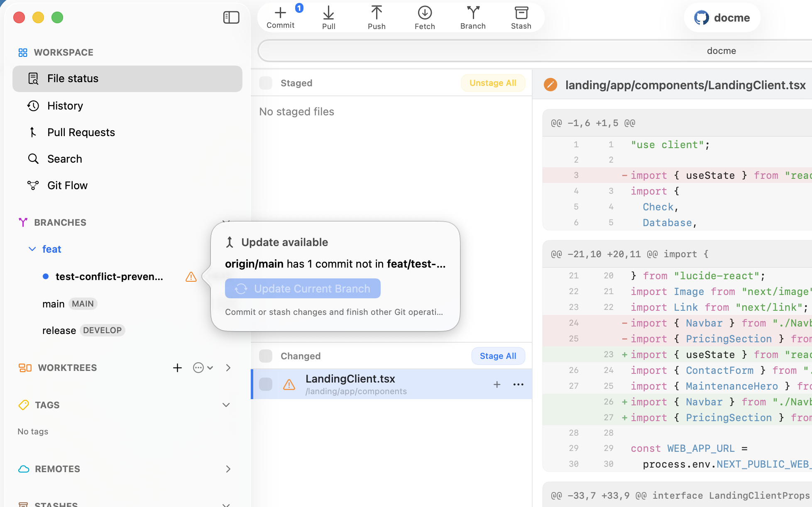
Task: Stage LandingClient.tsx with plus icon
Action: [x=497, y=385]
